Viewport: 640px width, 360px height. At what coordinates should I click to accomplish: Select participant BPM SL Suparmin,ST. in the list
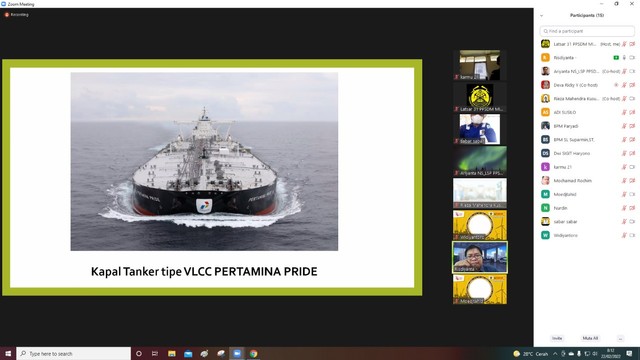(574, 140)
